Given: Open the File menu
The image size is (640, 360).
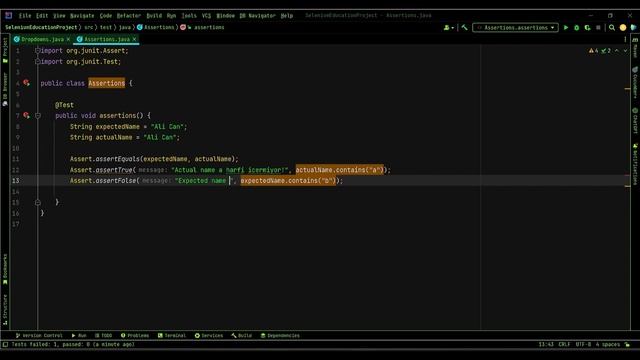Looking at the screenshot, I should click(x=25, y=16).
